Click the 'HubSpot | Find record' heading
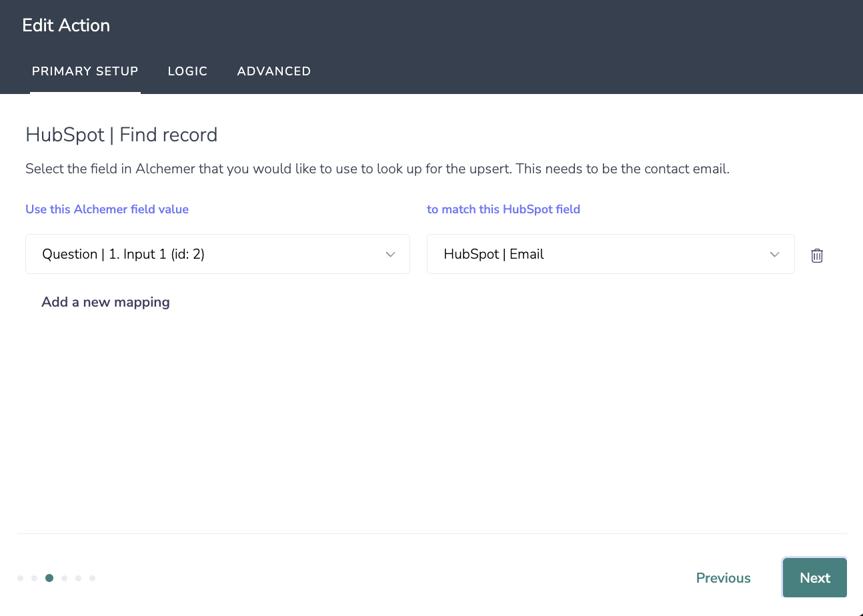The width and height of the screenshot is (863, 616). tap(121, 135)
